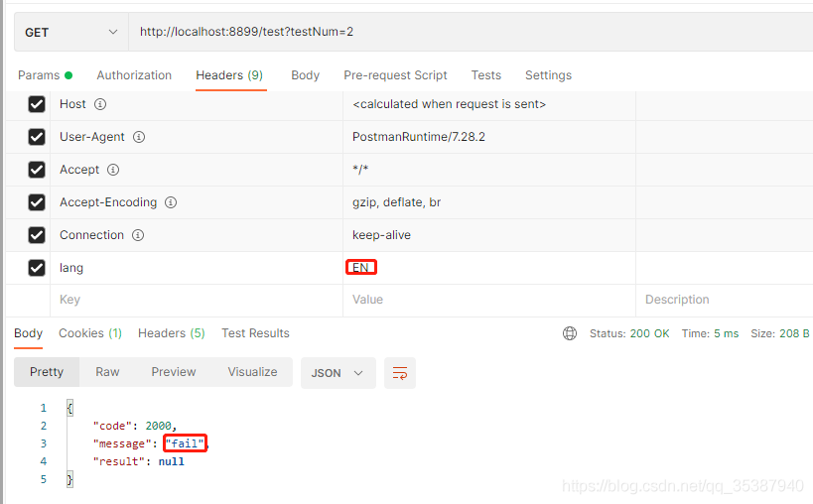813x504 pixels.
Task: Click the "code": 2000 response line
Action: pos(135,426)
